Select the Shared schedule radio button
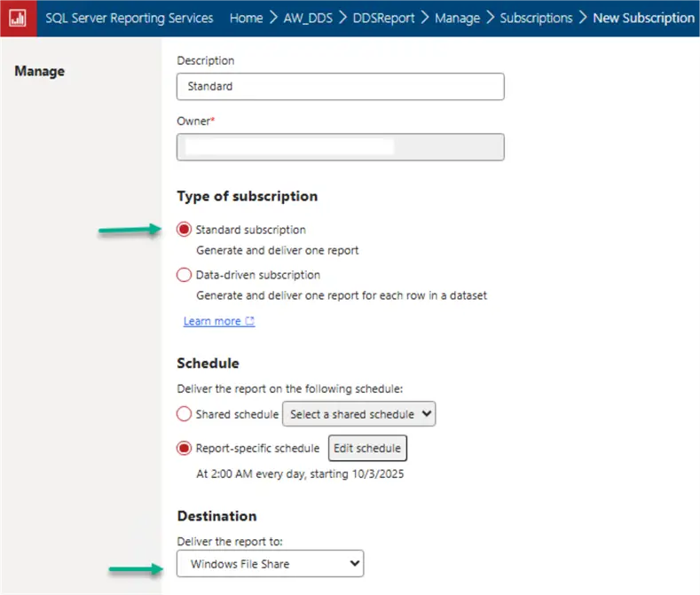This screenshot has width=700, height=595. (185, 414)
